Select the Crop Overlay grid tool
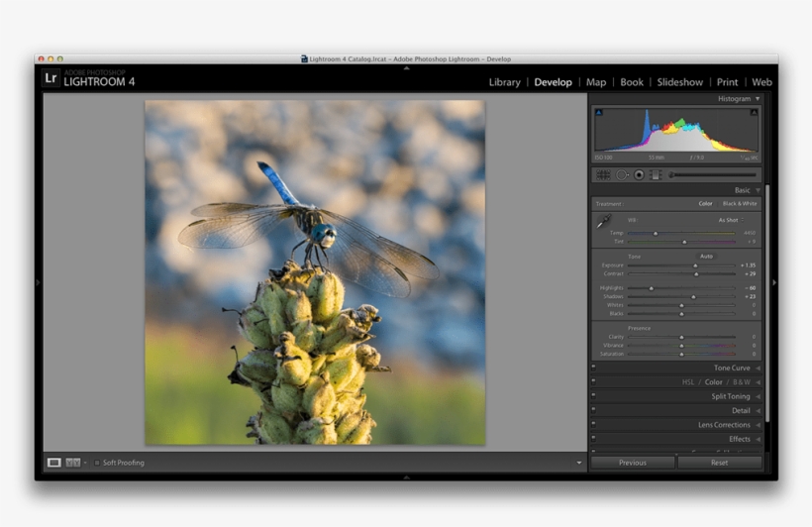The image size is (812, 527). click(x=603, y=175)
